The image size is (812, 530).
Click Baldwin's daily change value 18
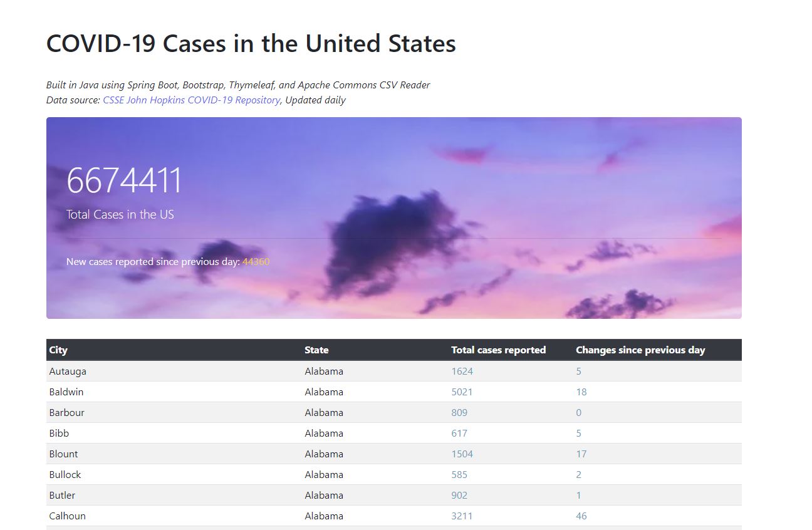[581, 392]
